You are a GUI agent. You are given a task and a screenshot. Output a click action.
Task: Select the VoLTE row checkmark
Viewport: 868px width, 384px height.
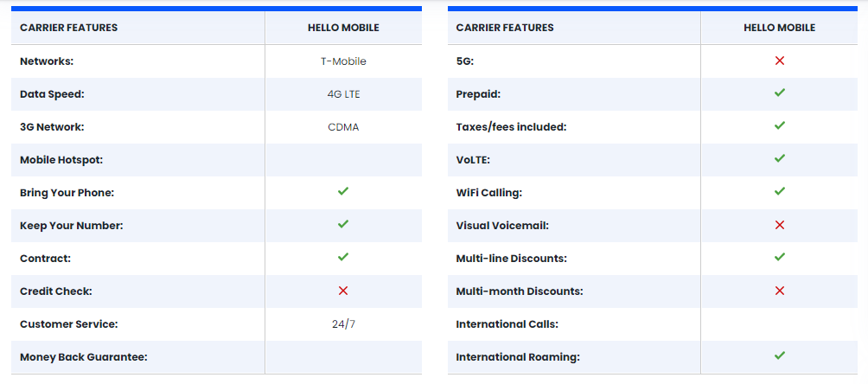(x=780, y=159)
